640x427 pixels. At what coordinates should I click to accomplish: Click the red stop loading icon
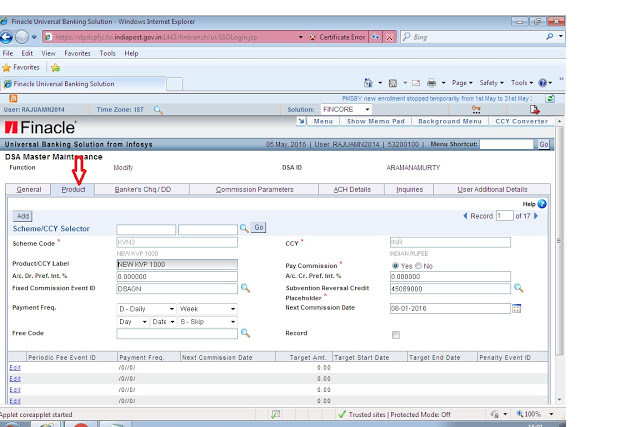(x=389, y=37)
